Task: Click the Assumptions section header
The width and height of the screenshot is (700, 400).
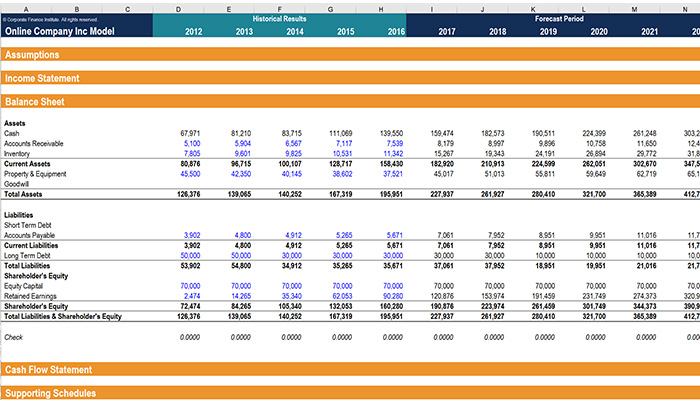Action: (350, 54)
